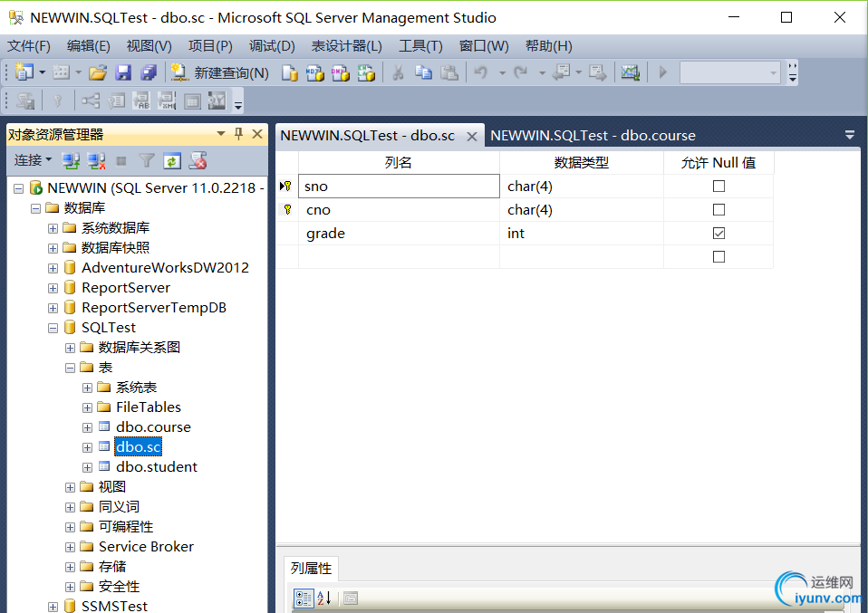
Task: Click the Copy icon in toolbar
Action: [423, 72]
